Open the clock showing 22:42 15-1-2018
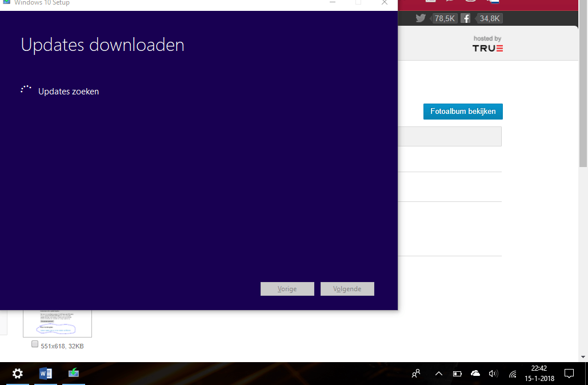This screenshot has height=385, width=588. pyautogui.click(x=539, y=374)
